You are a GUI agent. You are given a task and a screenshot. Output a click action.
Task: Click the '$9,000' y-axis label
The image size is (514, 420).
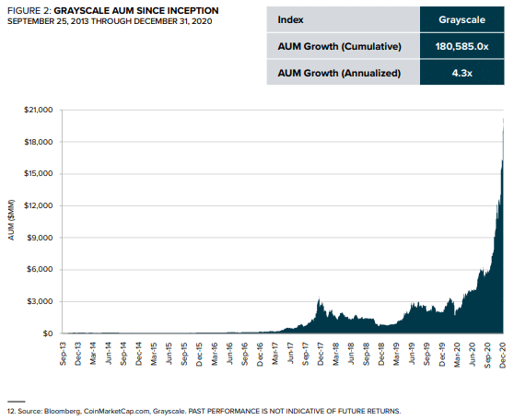[x=40, y=238]
